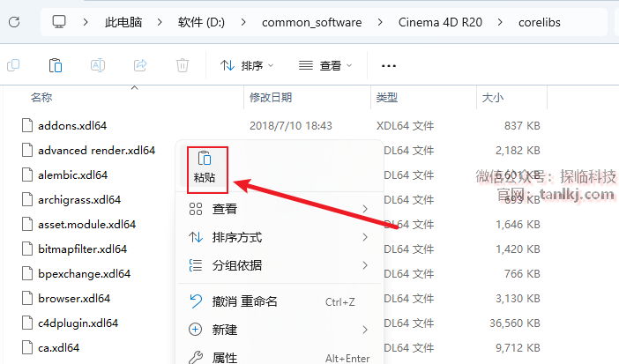619x364 pixels.
Task: Click the share icon in toolbar
Action: [140, 65]
